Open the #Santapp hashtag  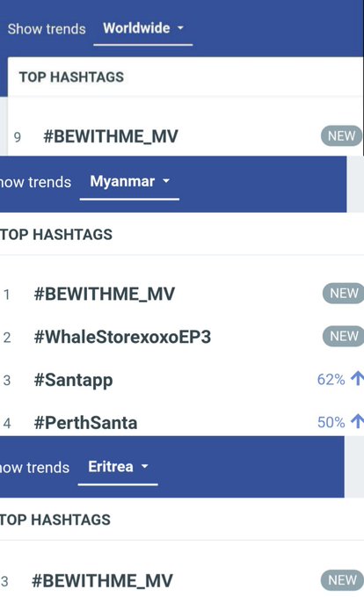pos(74,380)
